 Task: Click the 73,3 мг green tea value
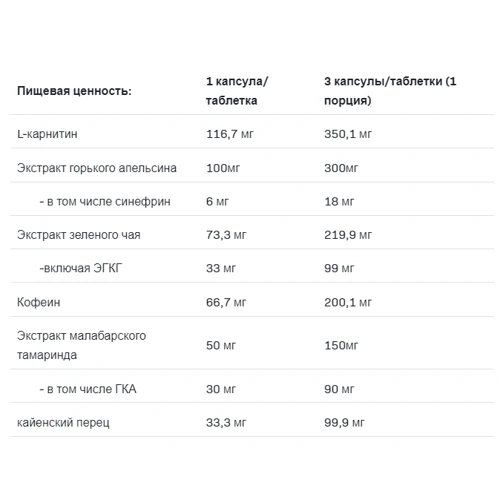pos(226,235)
